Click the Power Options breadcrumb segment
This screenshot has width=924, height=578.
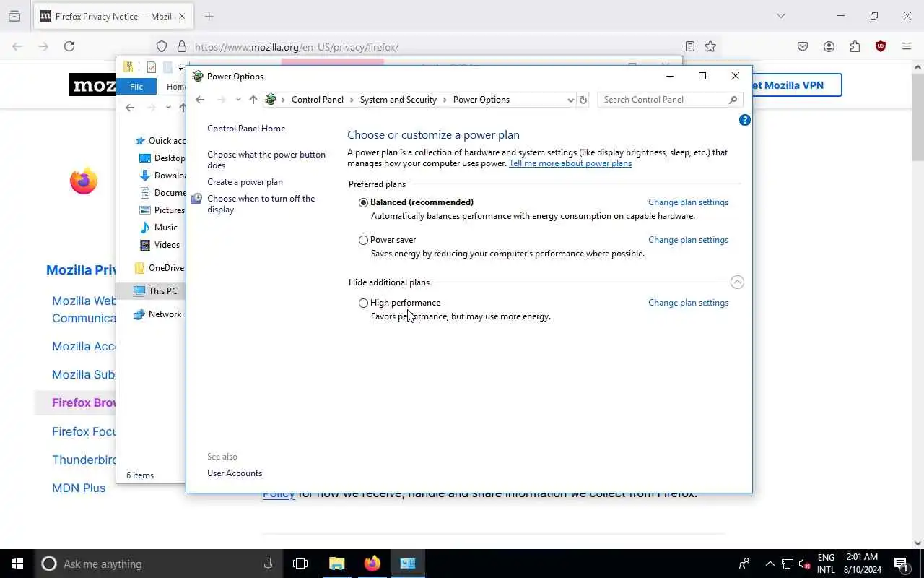481,100
